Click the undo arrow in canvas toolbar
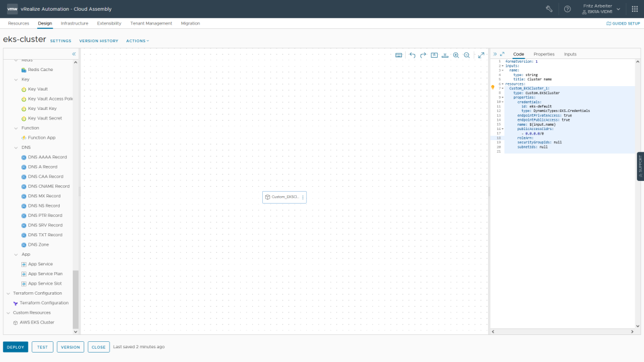644x362 pixels. pos(413,55)
